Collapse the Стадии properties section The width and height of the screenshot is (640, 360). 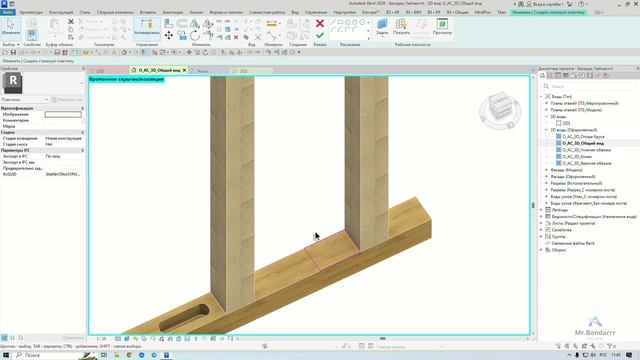[x=82, y=132]
